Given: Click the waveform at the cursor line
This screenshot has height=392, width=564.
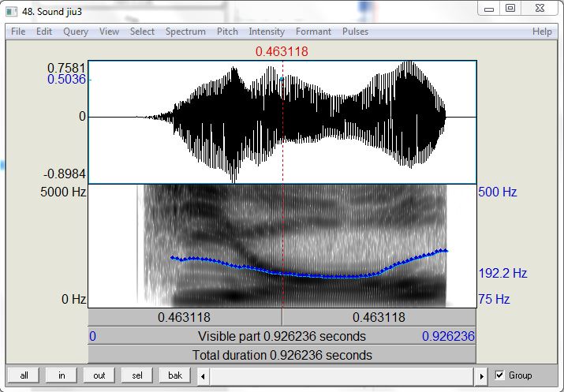Looking at the screenshot, I should [282, 122].
